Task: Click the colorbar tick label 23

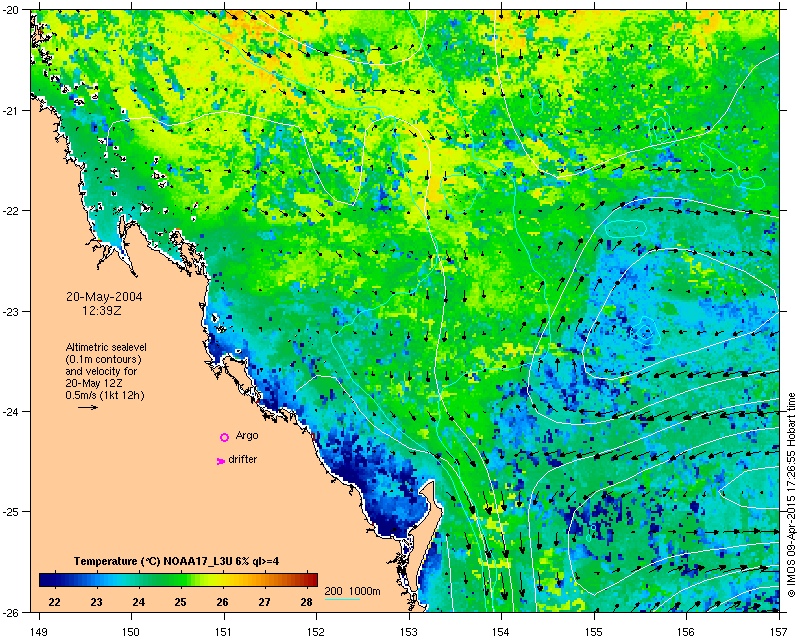Action: click(x=96, y=602)
